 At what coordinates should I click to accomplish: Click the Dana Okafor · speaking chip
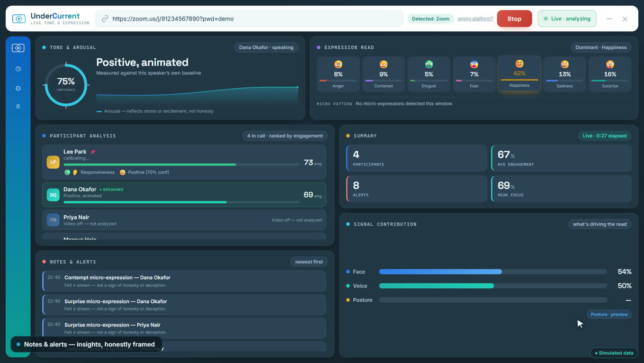point(266,47)
